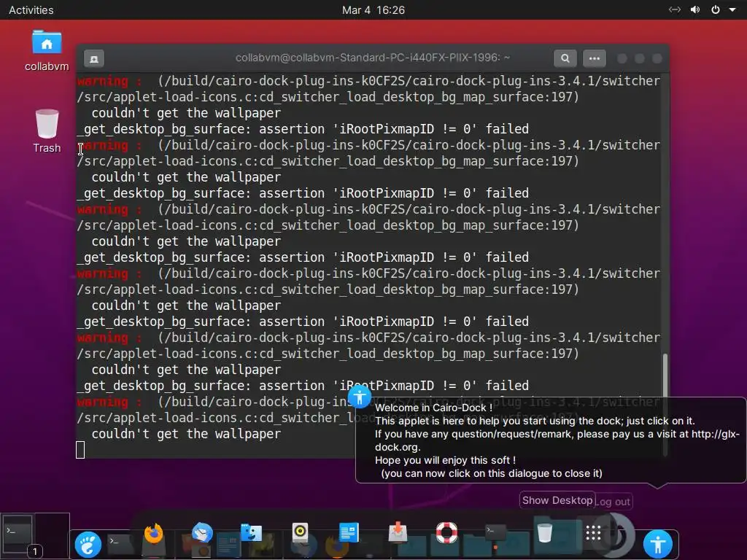747x560 pixels.
Task: Open terminal three-dots menu button
Action: (594, 58)
